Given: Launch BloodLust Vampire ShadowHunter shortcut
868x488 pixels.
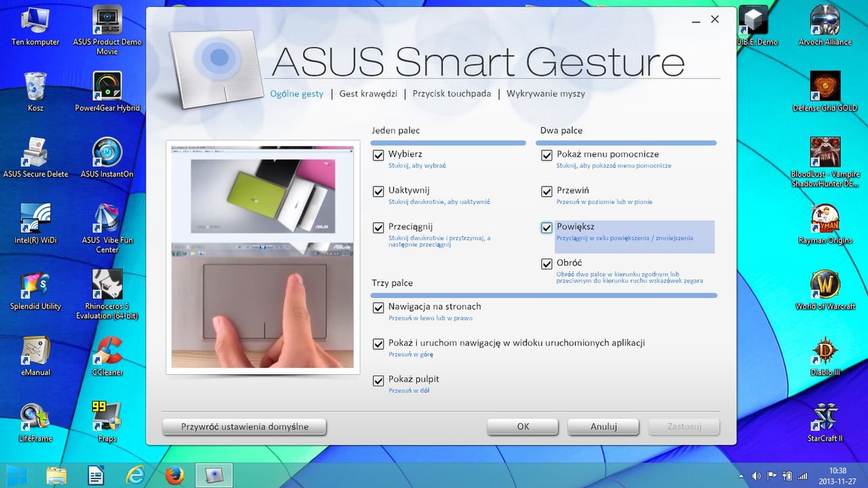Looking at the screenshot, I should pyautogui.click(x=825, y=163).
